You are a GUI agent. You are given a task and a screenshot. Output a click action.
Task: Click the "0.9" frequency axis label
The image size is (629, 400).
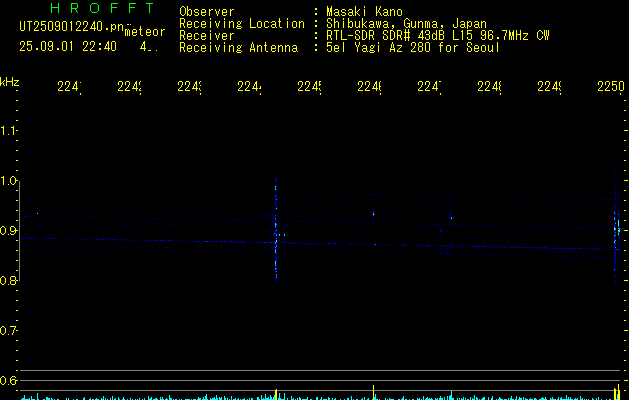tap(8, 231)
